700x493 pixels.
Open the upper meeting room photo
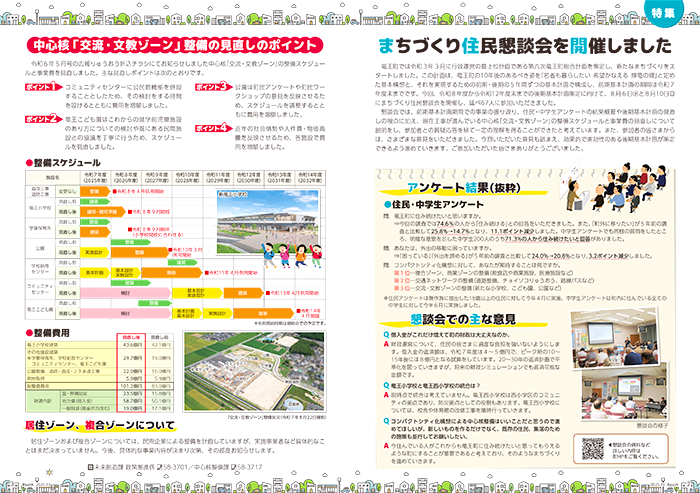point(614,336)
